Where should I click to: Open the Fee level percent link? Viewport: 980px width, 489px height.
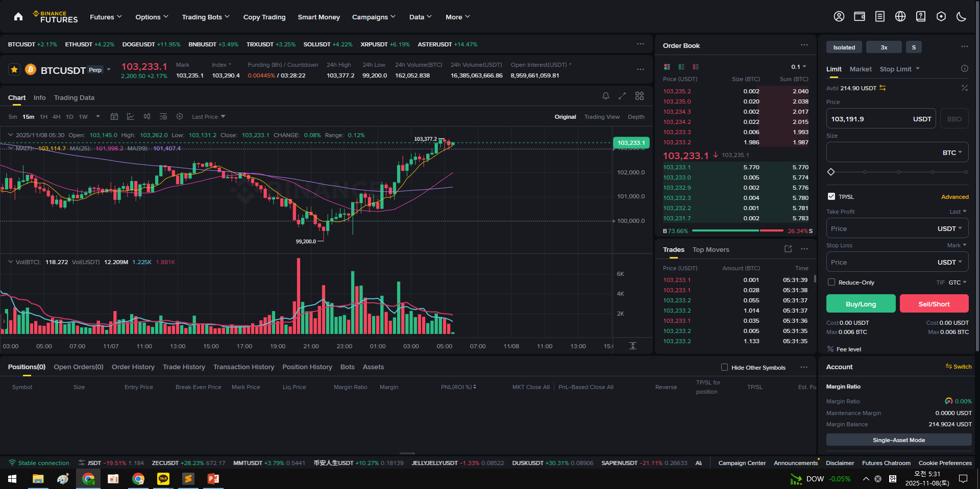point(844,349)
